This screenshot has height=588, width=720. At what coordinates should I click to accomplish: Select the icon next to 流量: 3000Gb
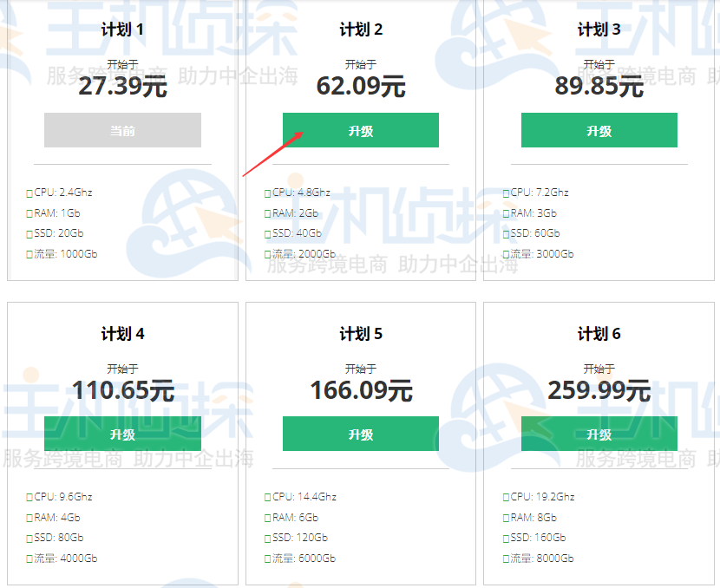point(506,254)
